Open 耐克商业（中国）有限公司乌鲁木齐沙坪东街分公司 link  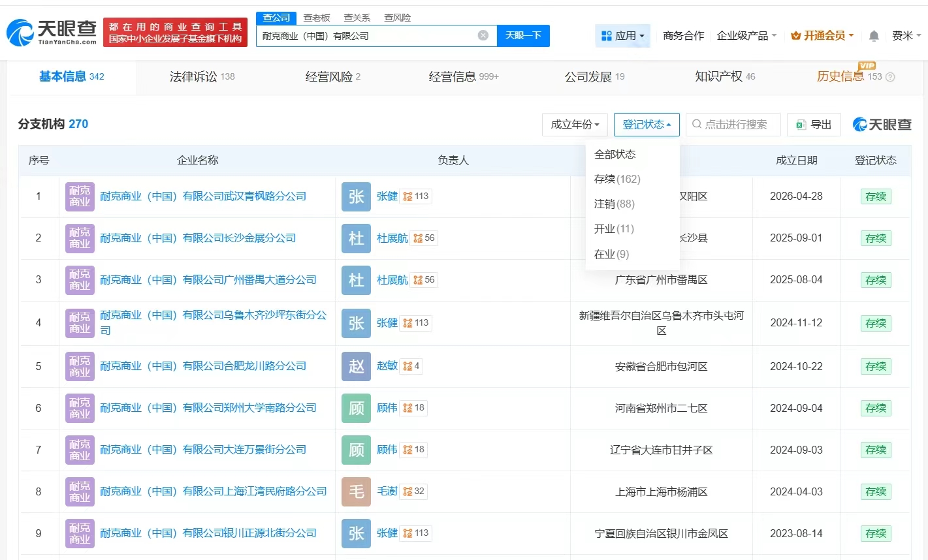coord(214,323)
